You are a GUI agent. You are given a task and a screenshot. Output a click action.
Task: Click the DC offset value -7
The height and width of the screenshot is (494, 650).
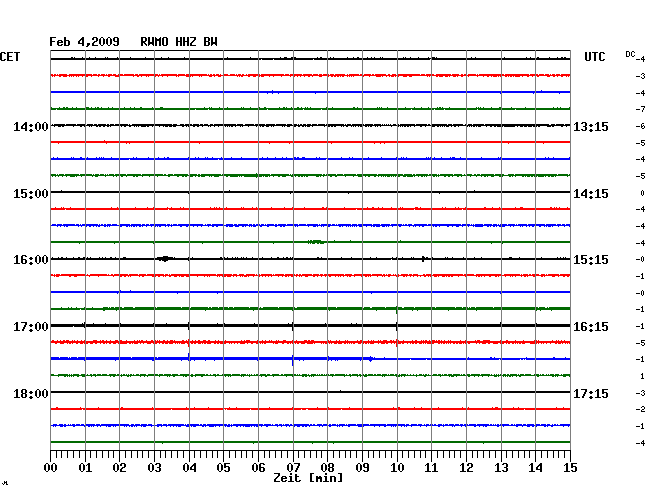pos(640,109)
